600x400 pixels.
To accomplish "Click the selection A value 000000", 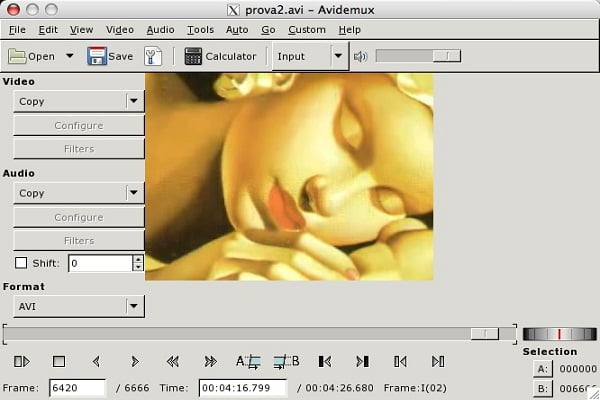I will 578,369.
